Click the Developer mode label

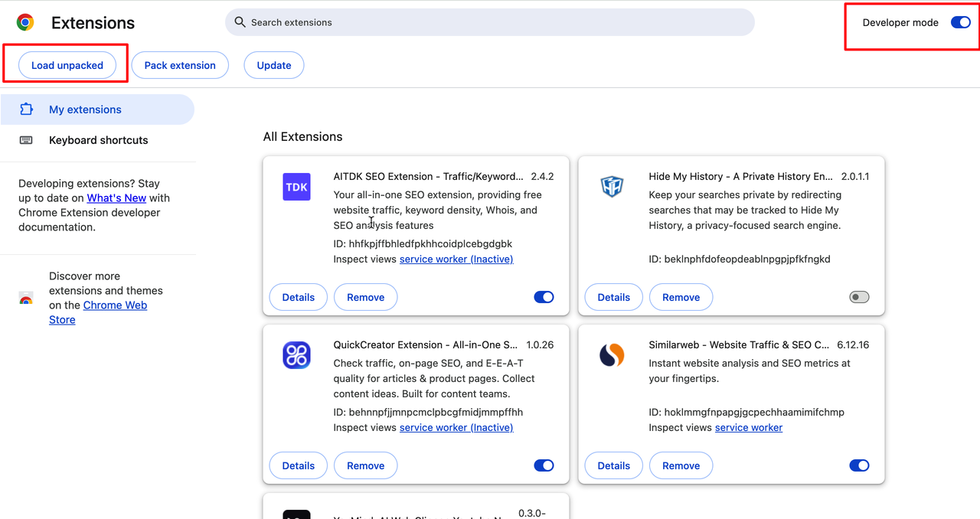click(900, 22)
